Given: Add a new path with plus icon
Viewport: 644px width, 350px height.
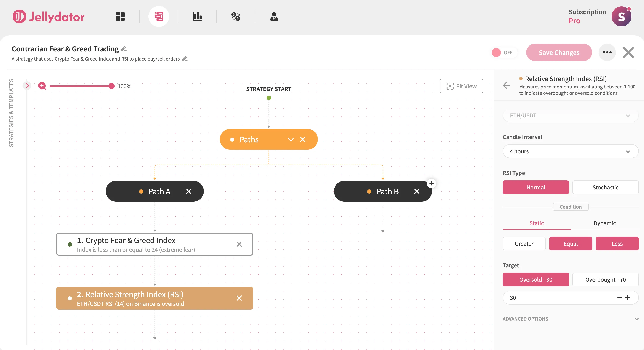Looking at the screenshot, I should pyautogui.click(x=432, y=183).
